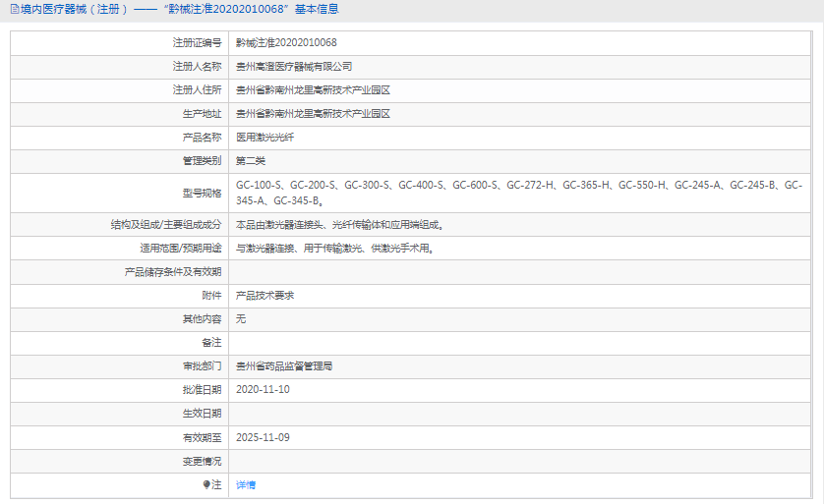This screenshot has height=504, width=824.
Task: Click the 注册人名称 label
Action: pyautogui.click(x=197, y=67)
